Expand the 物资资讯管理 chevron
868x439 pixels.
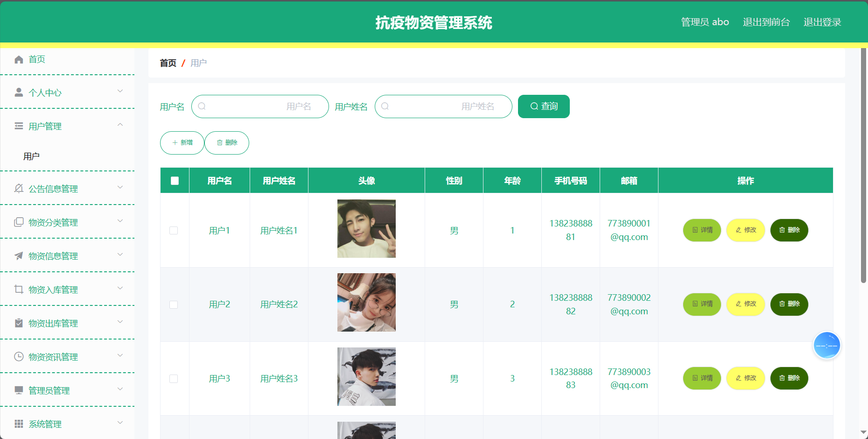[x=120, y=355]
